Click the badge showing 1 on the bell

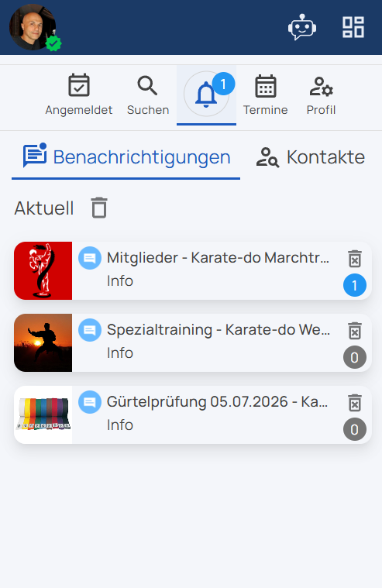[x=224, y=84]
